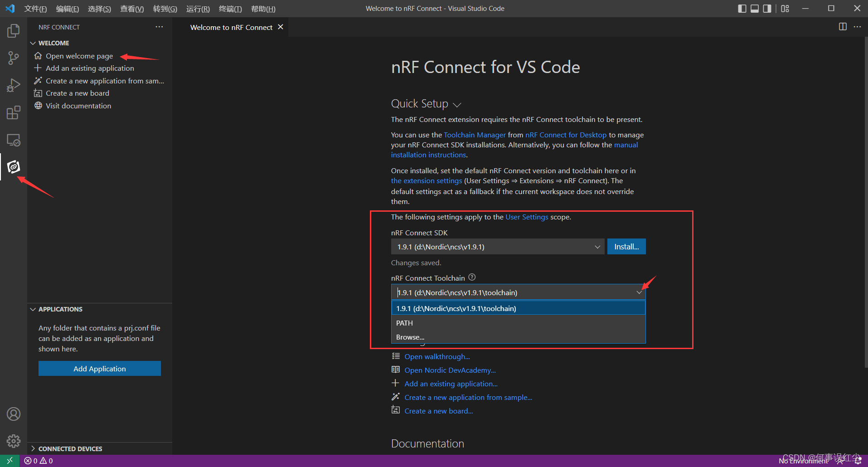Viewport: 868px width, 467px height.
Task: Collapse the Quick Setup heading
Action: [426, 104]
